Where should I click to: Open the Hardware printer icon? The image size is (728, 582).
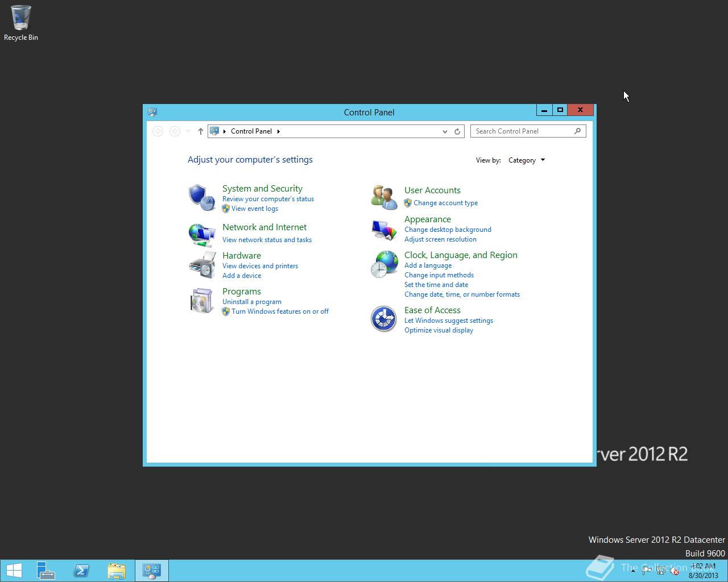[x=201, y=264]
